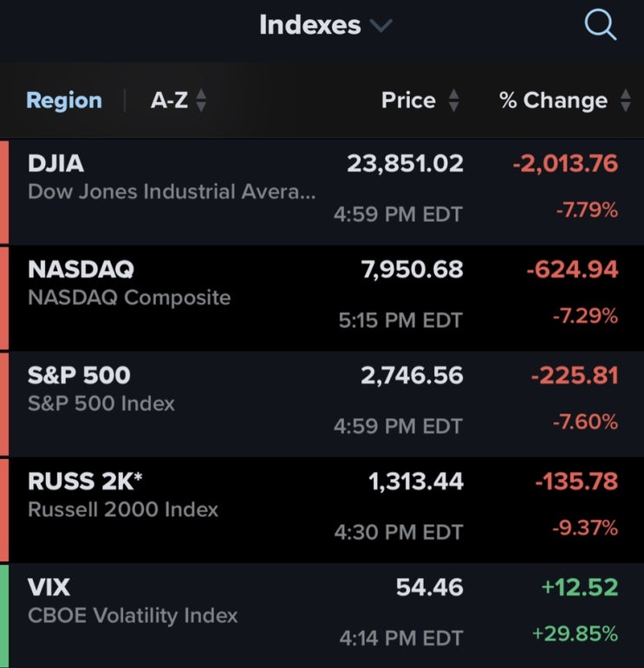Open NASDAQ Composite row
644x668 pixels.
(322, 298)
